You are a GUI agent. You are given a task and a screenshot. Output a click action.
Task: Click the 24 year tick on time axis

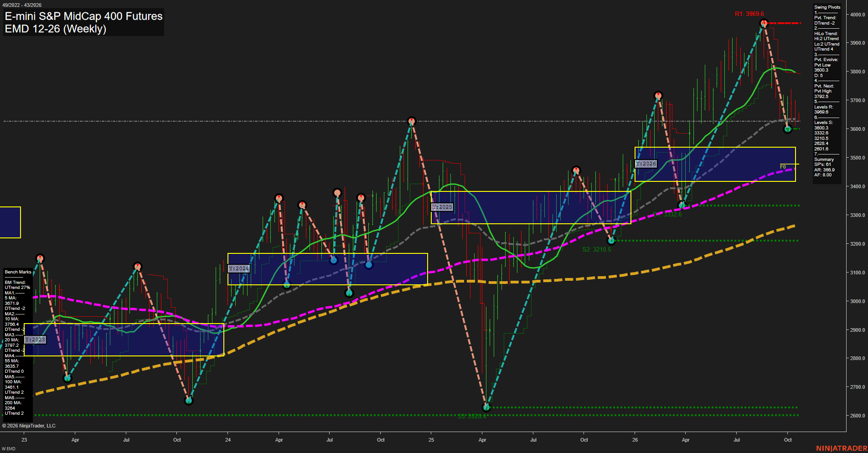coord(228,440)
